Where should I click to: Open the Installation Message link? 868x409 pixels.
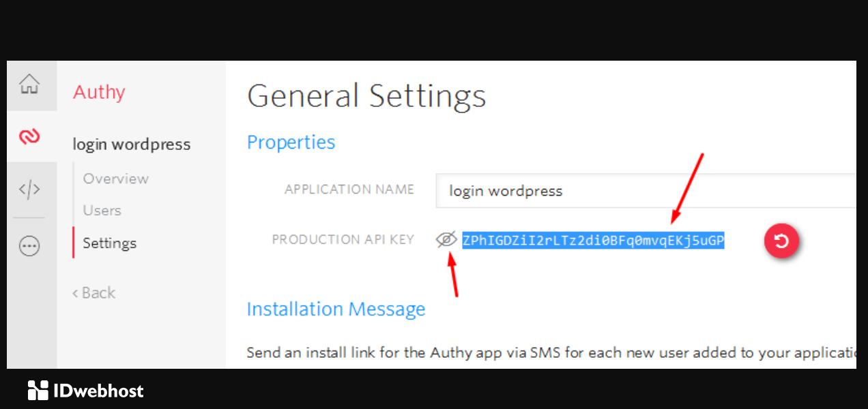(x=336, y=309)
